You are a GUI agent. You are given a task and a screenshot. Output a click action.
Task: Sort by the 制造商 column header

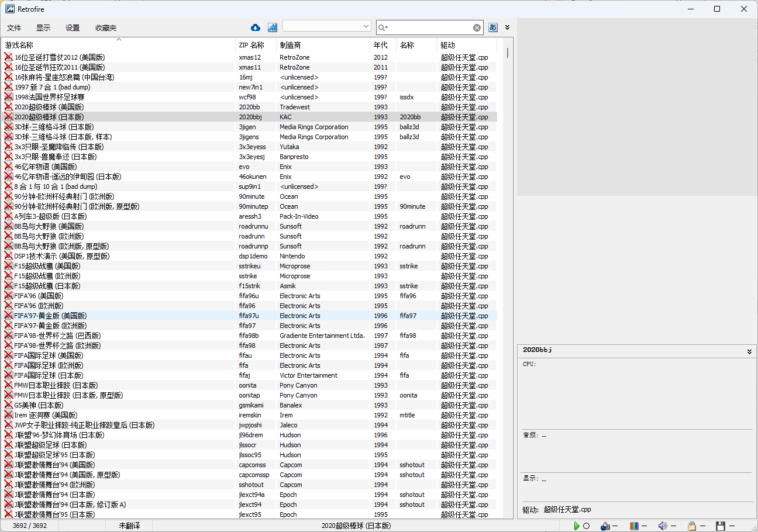[323, 45]
